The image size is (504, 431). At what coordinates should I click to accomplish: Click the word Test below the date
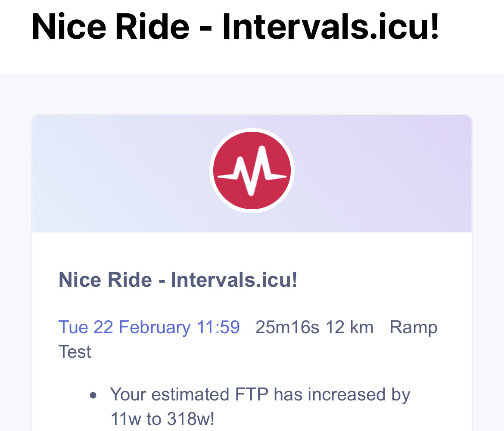pyautogui.click(x=75, y=352)
